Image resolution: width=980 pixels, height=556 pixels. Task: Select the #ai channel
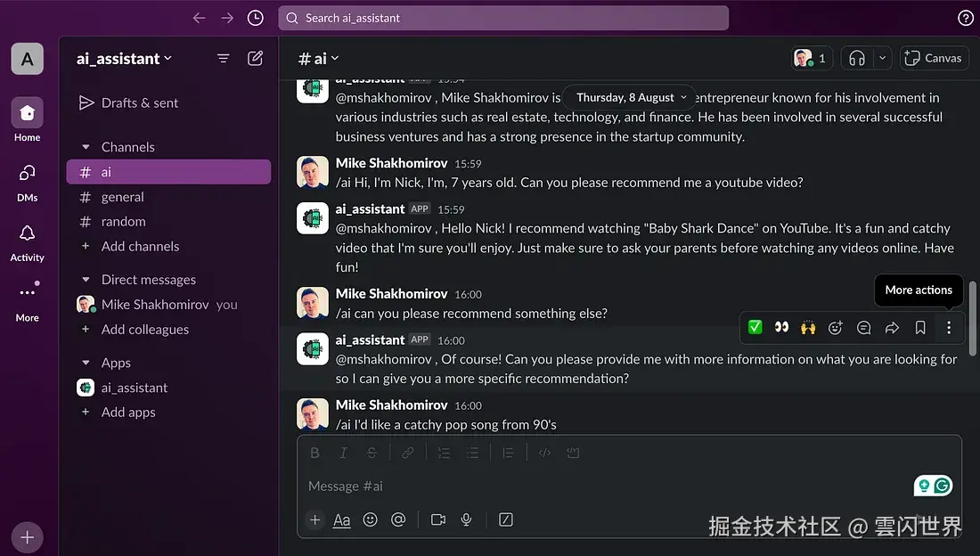point(168,172)
